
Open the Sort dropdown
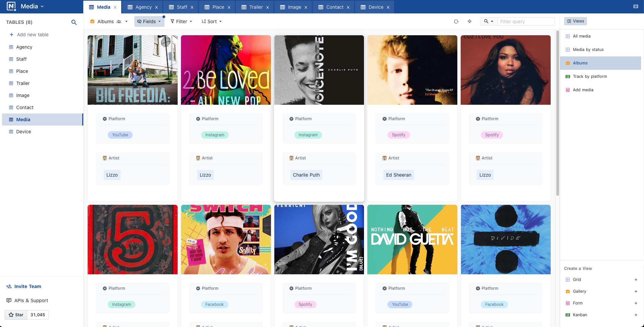(x=212, y=21)
